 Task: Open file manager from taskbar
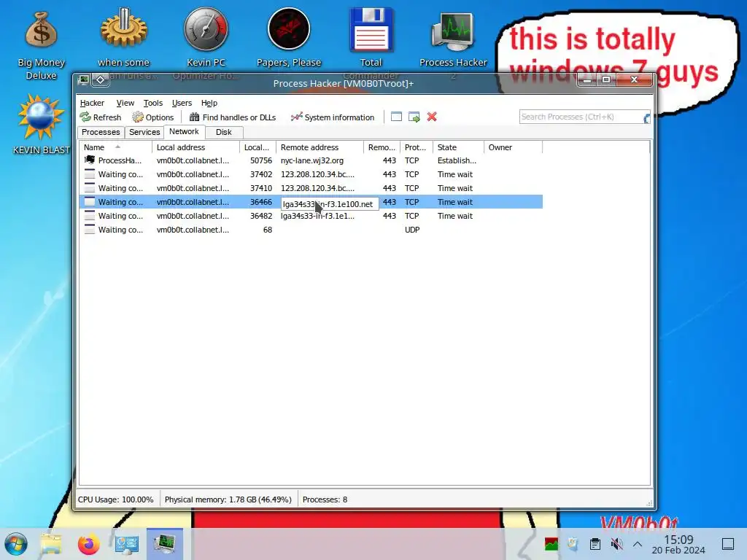point(51,544)
